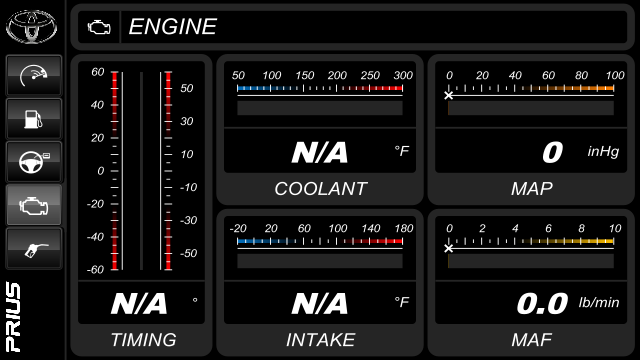Screen dimensions: 640x360
Task: Click the MAF gauge label
Action: coord(531,340)
